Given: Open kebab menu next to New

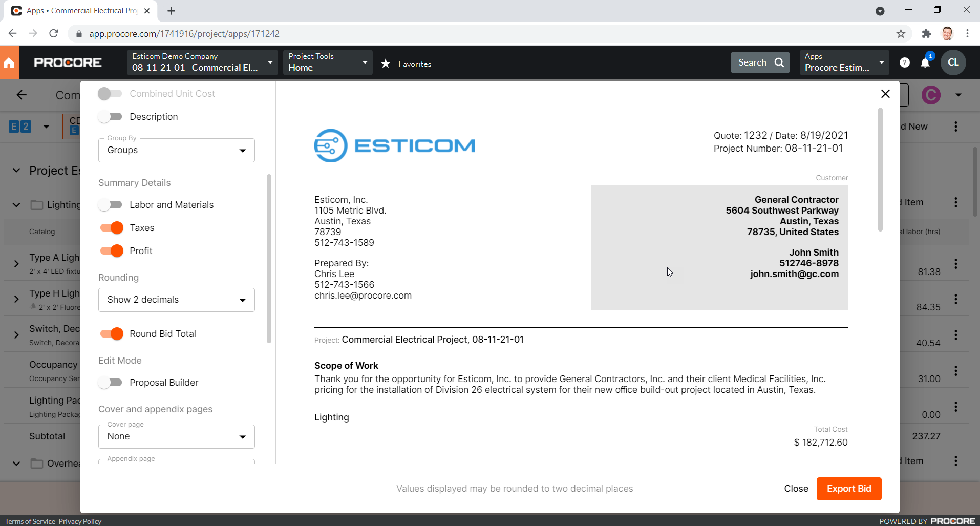Looking at the screenshot, I should 956,127.
